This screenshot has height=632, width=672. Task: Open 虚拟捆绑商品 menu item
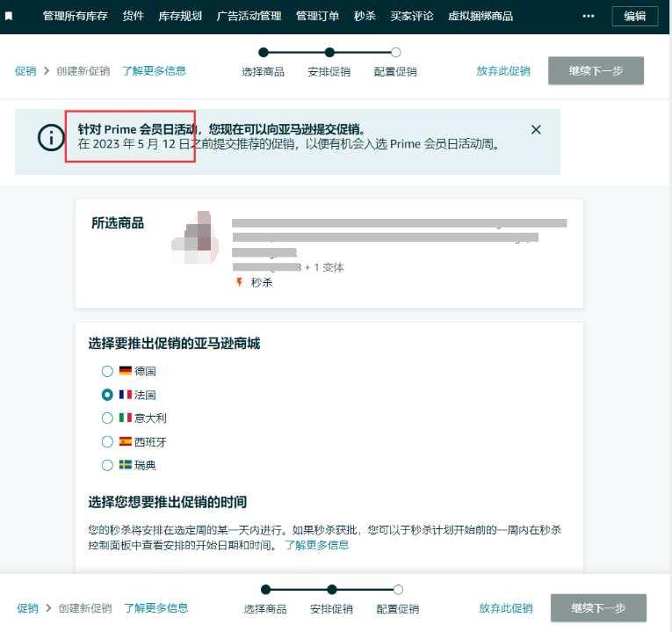[x=480, y=16]
